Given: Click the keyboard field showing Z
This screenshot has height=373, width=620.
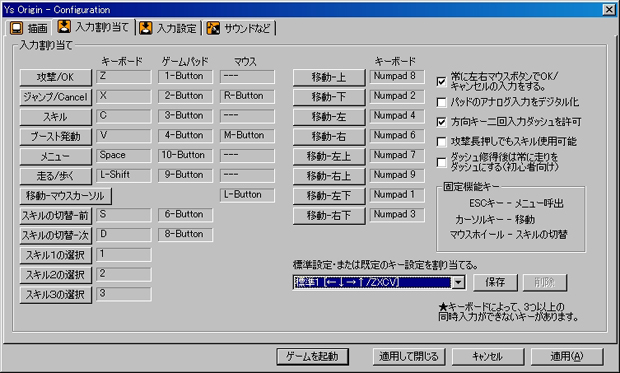Looking at the screenshot, I should click(x=124, y=77).
